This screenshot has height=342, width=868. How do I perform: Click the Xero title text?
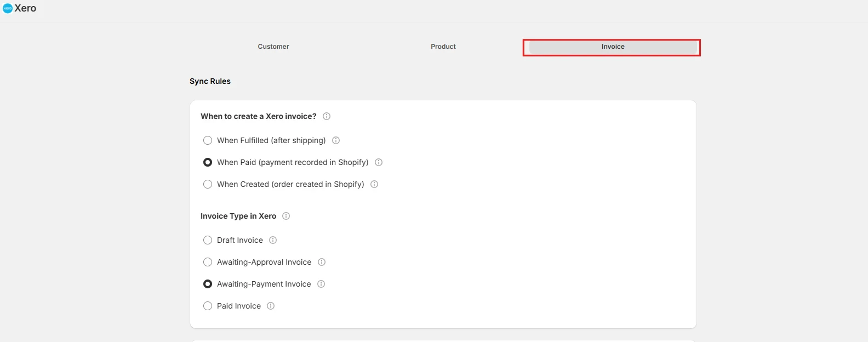point(25,8)
